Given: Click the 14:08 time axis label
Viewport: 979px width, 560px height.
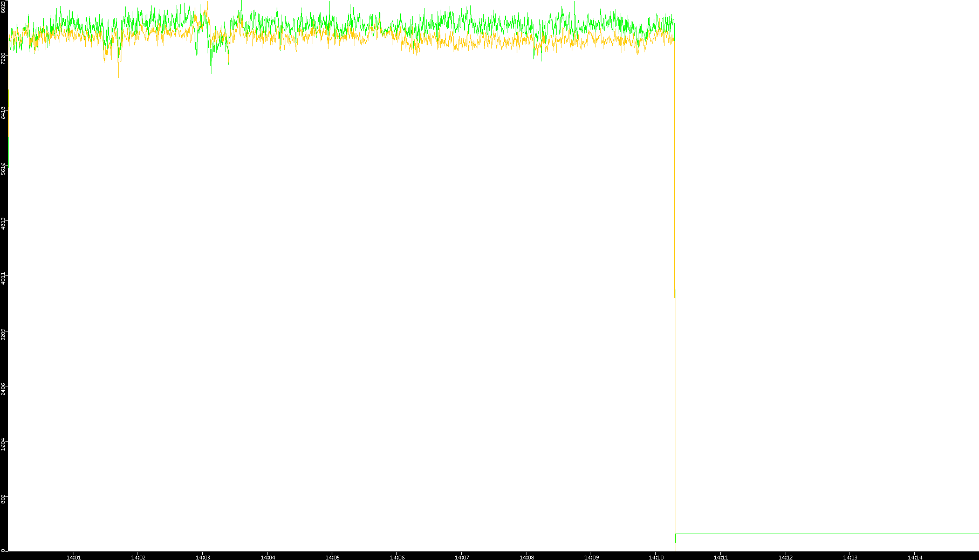Looking at the screenshot, I should [x=526, y=557].
